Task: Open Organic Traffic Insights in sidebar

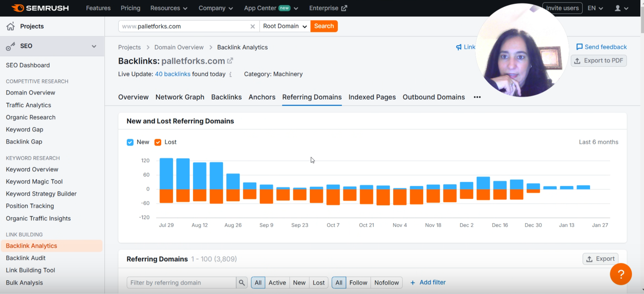Action: [x=38, y=219]
